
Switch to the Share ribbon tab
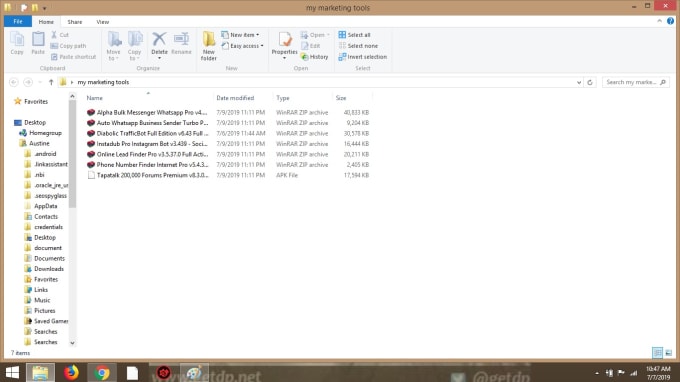click(75, 22)
